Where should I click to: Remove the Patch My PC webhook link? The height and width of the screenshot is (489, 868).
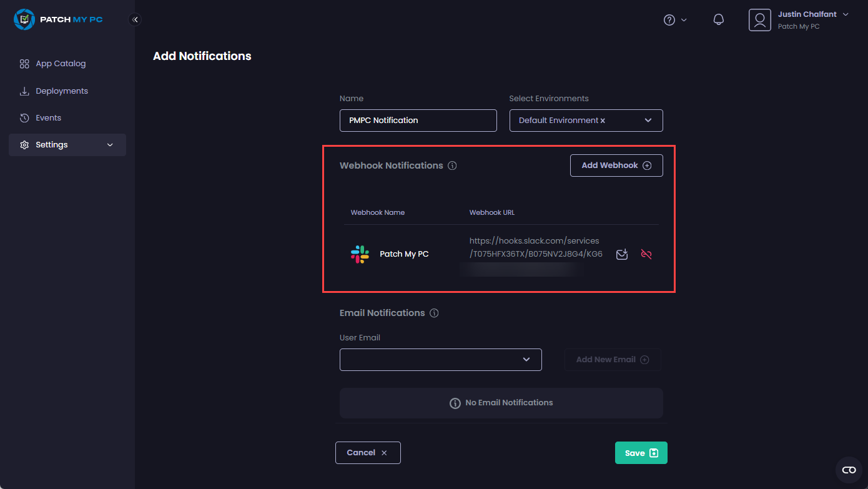[x=646, y=254]
